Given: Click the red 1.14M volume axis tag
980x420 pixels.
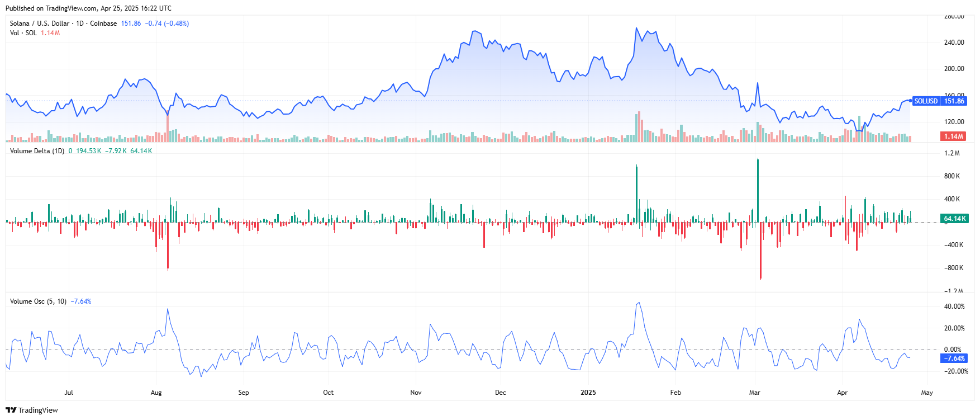Looking at the screenshot, I should (953, 136).
